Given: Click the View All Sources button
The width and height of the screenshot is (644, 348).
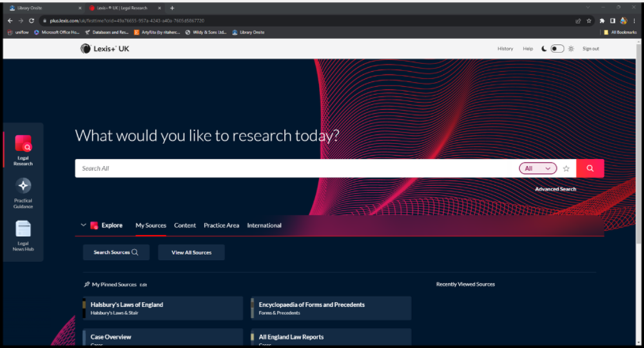Looking at the screenshot, I should pos(192,252).
